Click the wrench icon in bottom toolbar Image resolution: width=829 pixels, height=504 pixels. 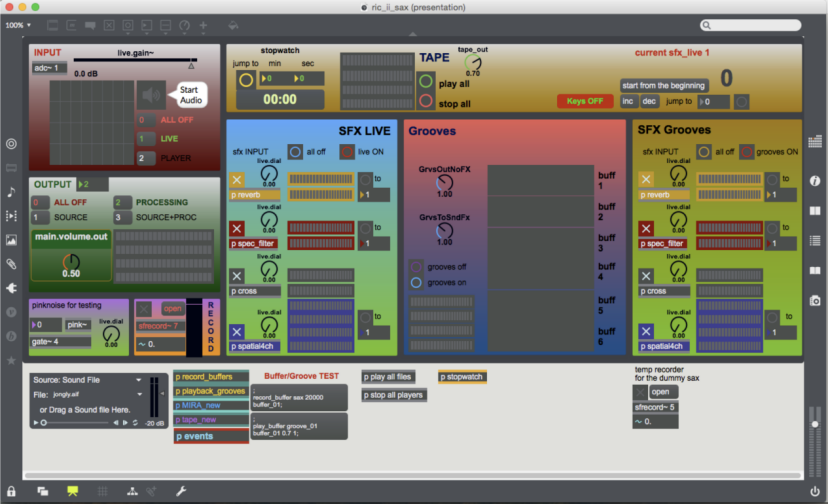click(x=181, y=491)
